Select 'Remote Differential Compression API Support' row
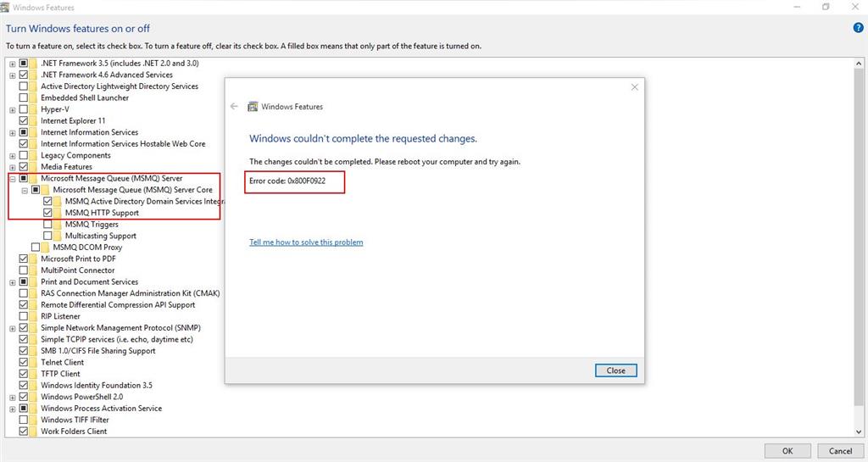 pyautogui.click(x=118, y=304)
